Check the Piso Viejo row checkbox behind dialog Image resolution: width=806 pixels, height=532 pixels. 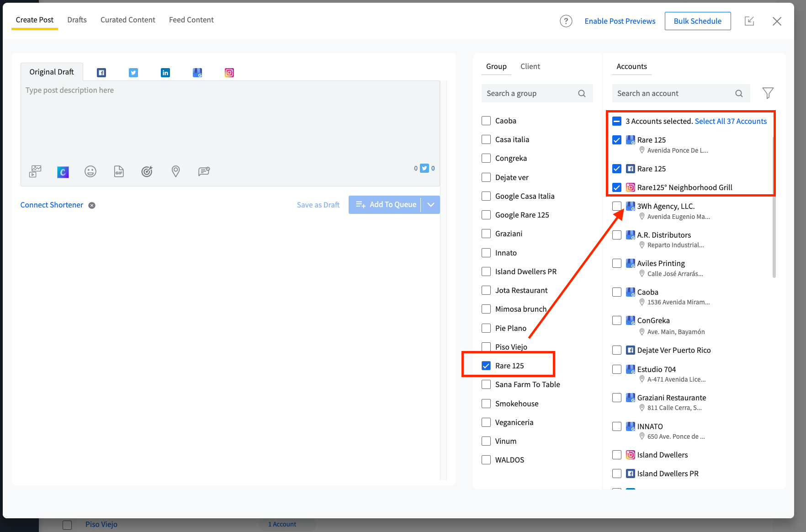tap(67, 525)
